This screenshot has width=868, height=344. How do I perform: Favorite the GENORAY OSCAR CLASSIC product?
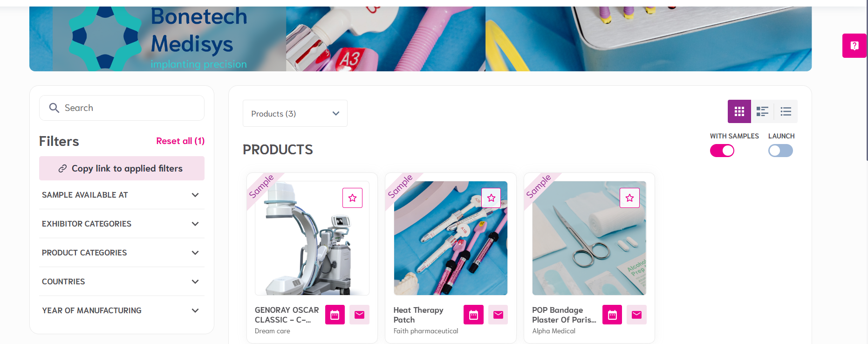pyautogui.click(x=352, y=198)
